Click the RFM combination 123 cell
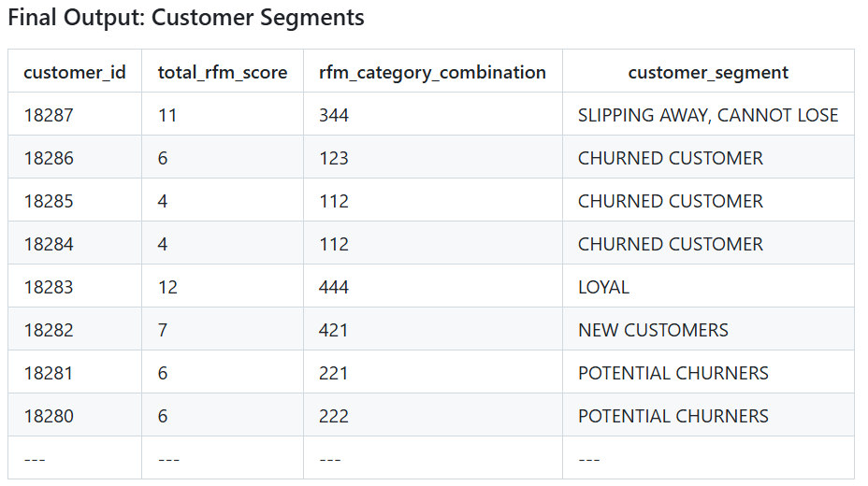The image size is (868, 486). (x=334, y=158)
